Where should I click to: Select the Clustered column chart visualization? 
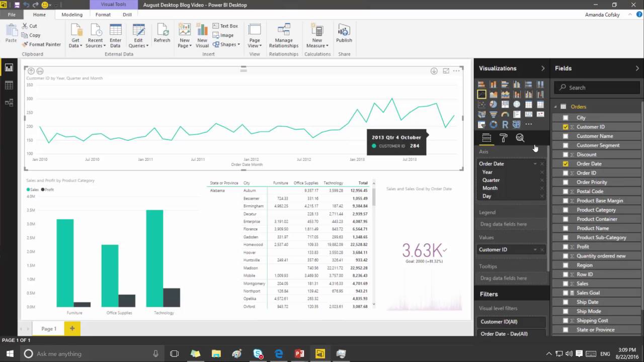[517, 84]
